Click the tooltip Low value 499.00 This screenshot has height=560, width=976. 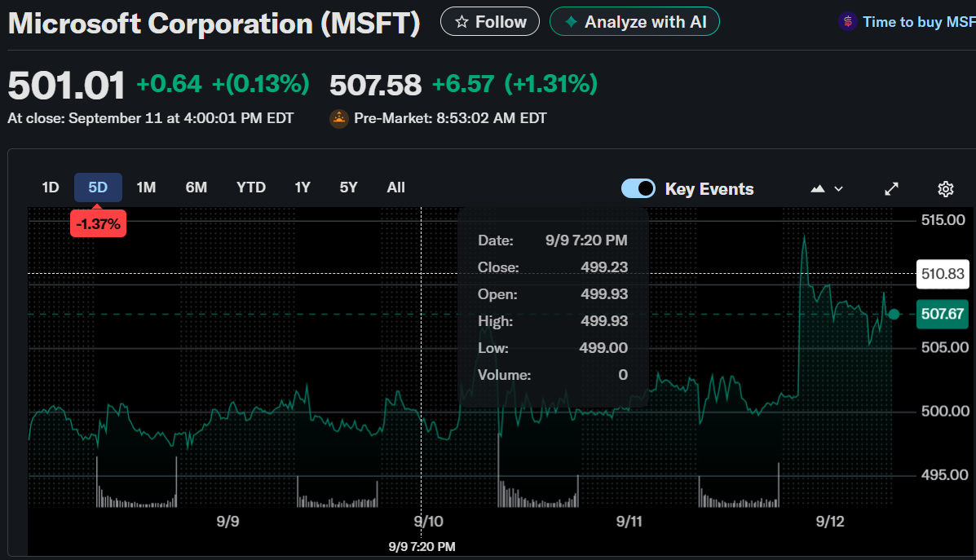click(x=603, y=348)
